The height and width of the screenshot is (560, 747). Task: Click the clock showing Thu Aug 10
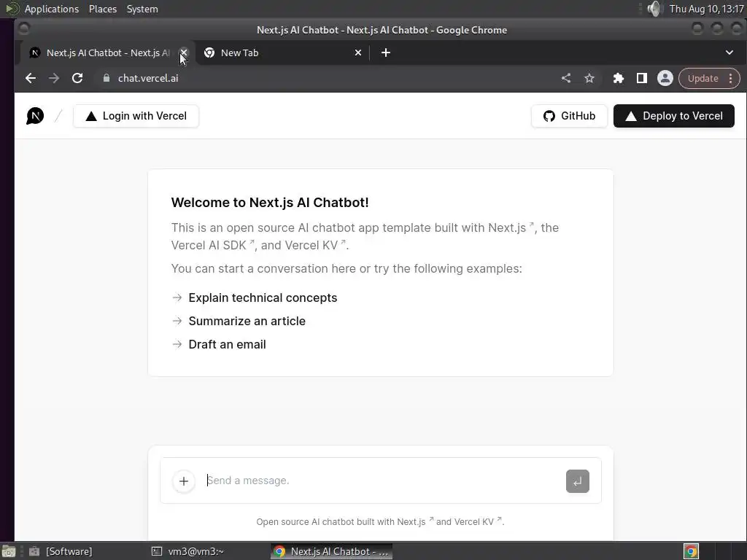pyautogui.click(x=706, y=9)
